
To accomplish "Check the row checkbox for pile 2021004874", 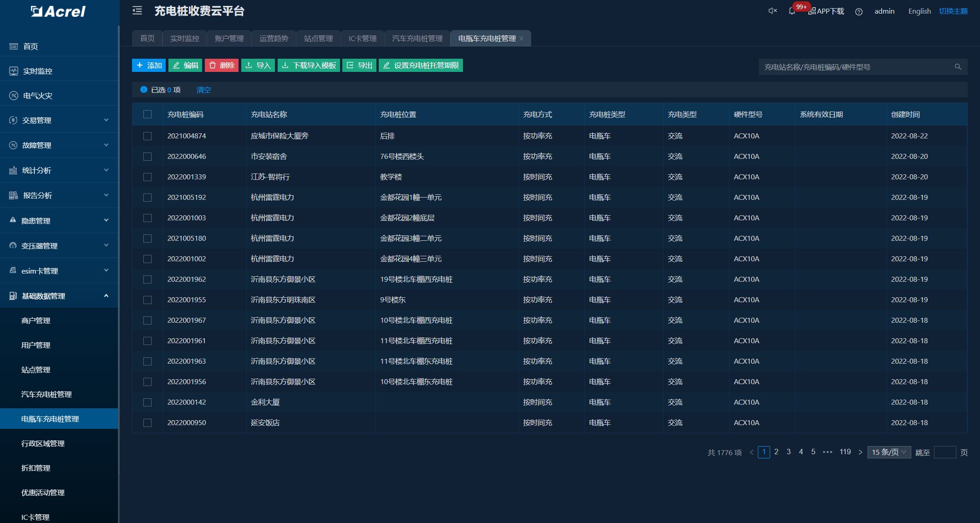I will point(147,136).
